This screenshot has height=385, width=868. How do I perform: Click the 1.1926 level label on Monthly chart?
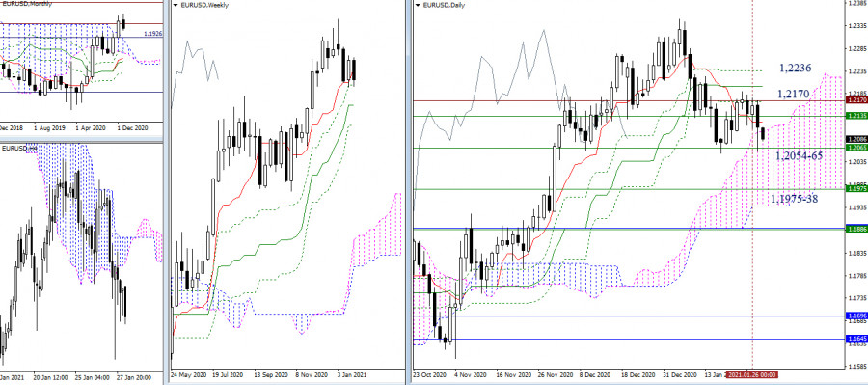152,35
